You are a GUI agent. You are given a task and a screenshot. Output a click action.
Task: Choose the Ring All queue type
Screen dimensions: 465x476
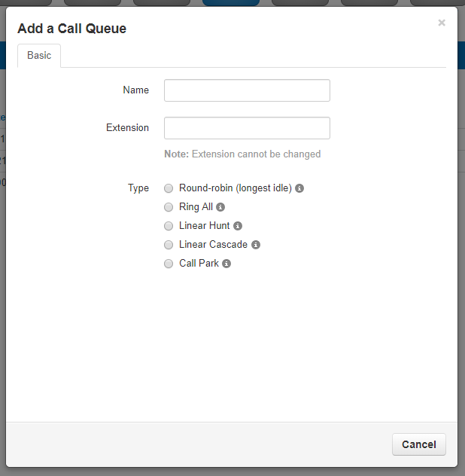[169, 207]
